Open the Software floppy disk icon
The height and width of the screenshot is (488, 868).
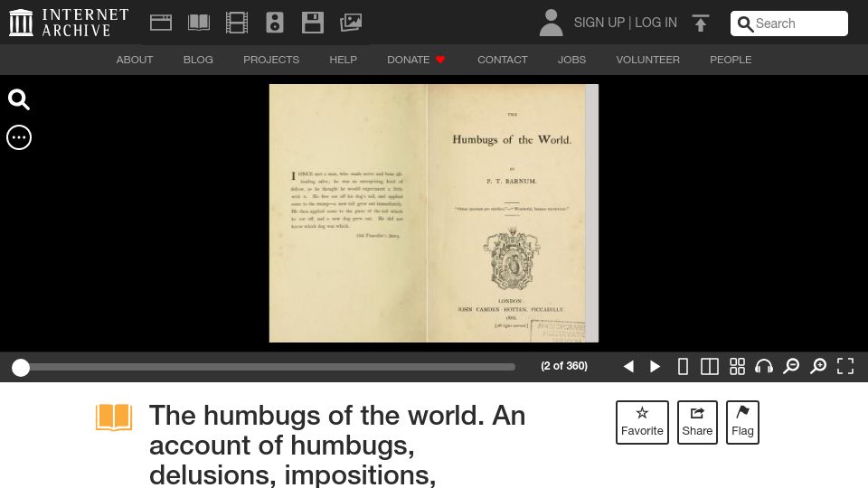[x=313, y=23]
